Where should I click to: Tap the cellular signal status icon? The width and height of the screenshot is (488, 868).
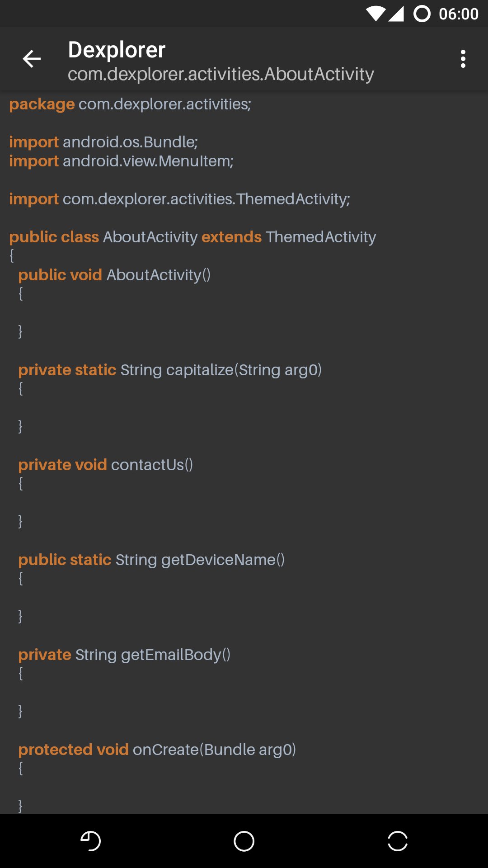(x=396, y=14)
